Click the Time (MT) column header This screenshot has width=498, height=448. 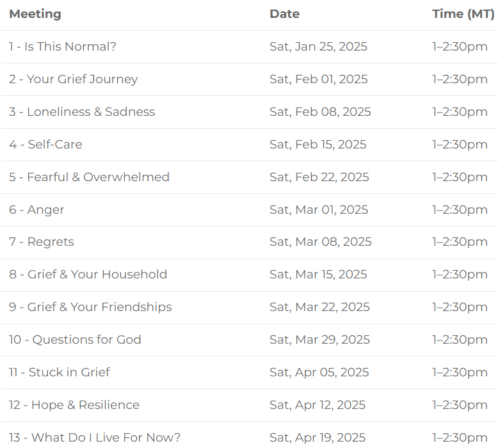coord(463,14)
